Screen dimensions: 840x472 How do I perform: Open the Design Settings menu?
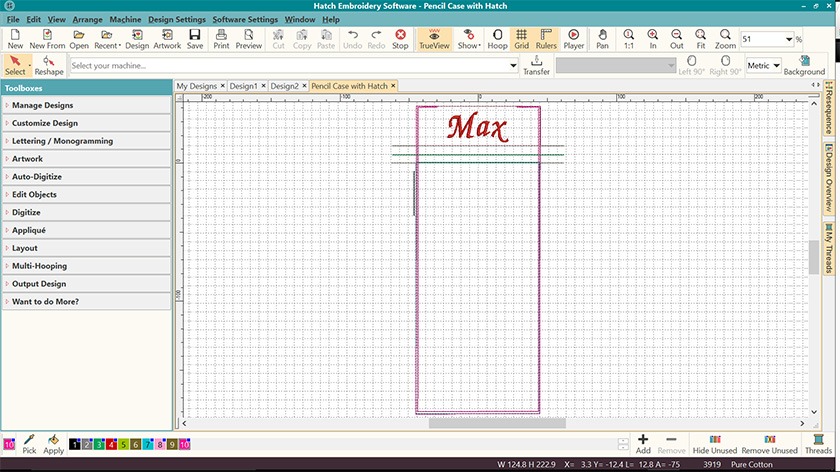(177, 19)
